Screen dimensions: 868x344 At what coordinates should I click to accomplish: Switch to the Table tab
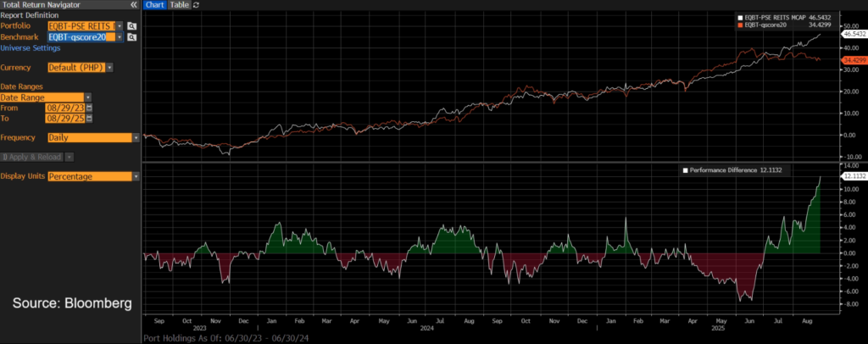179,5
